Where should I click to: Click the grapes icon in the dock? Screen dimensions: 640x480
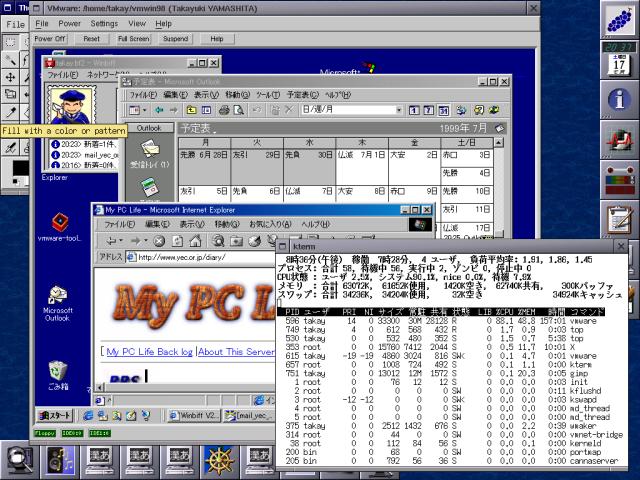point(619,20)
